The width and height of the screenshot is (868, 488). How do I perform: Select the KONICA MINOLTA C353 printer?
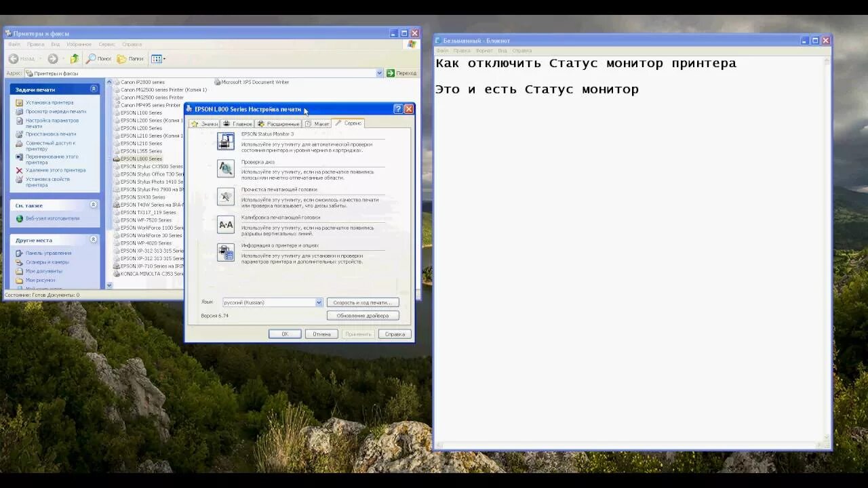148,274
